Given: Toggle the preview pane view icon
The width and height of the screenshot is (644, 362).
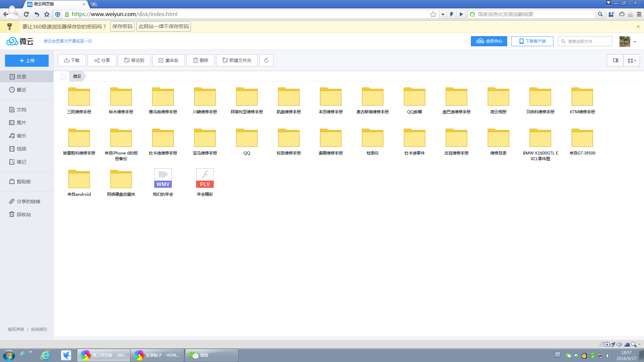Looking at the screenshot, I should (x=615, y=60).
